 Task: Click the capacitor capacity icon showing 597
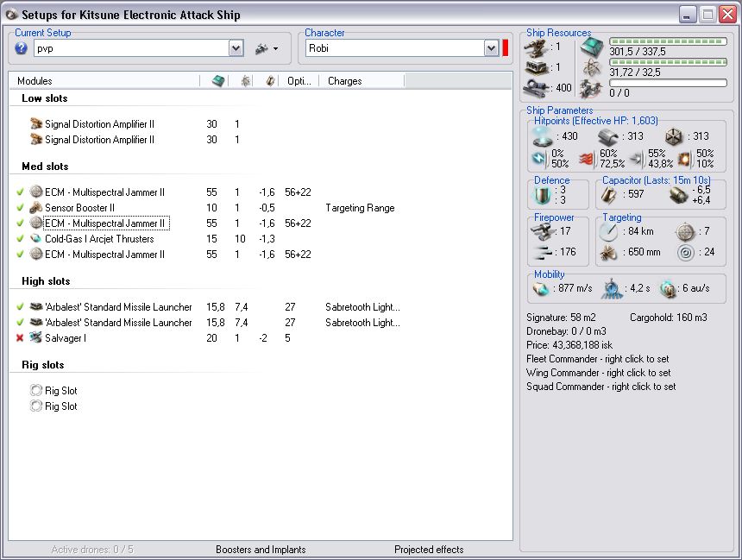pos(608,194)
